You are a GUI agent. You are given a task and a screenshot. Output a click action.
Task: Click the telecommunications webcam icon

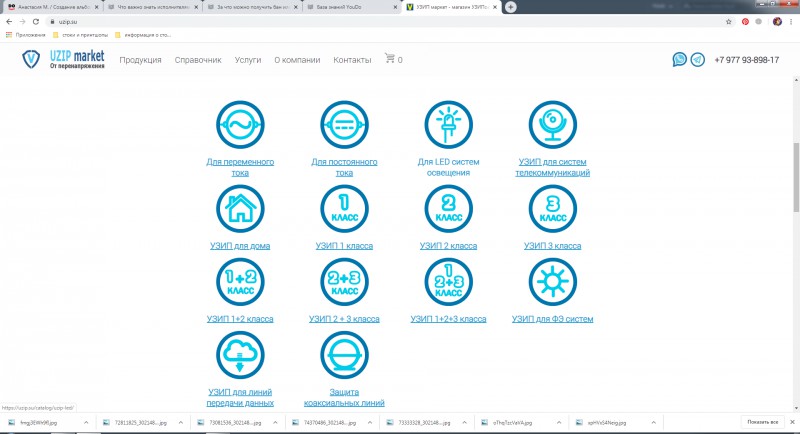[553, 125]
